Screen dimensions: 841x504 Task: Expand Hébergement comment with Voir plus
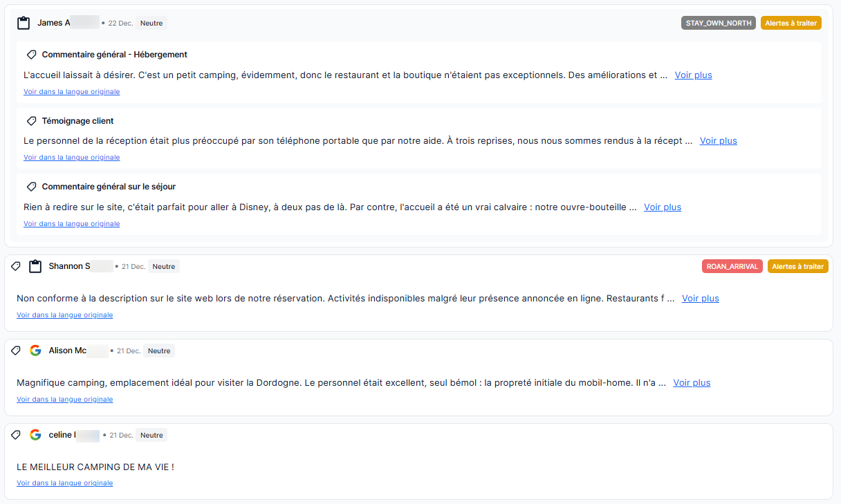(693, 75)
